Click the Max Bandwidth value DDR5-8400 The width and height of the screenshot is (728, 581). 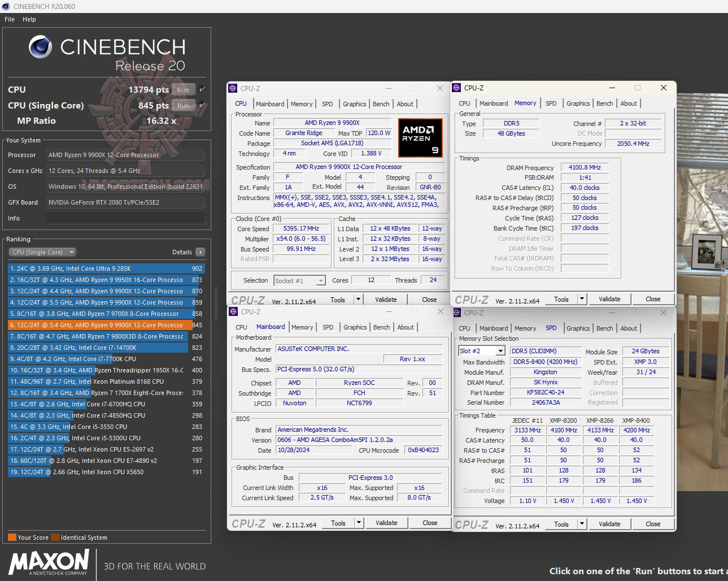546,362
